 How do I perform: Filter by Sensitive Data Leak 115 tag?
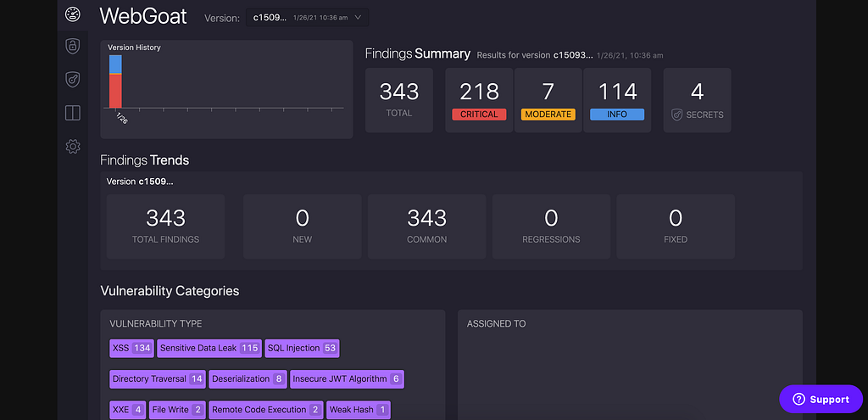(x=209, y=348)
